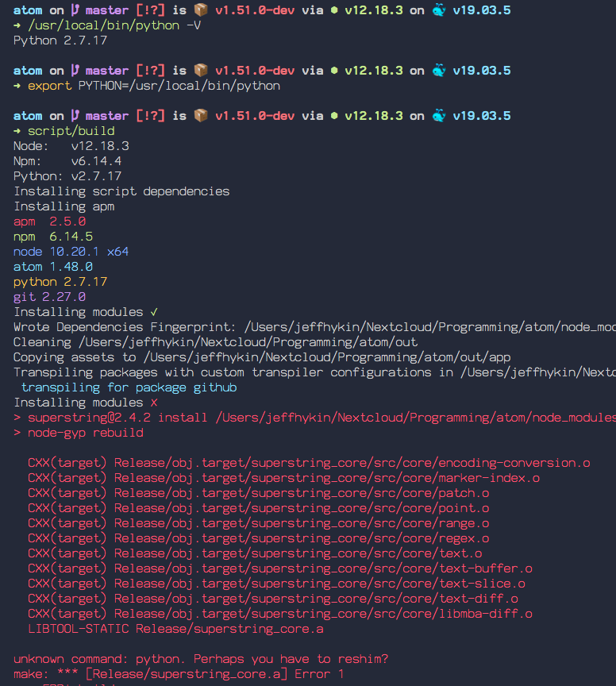Click the 'export PYTHON=/usr/local/bin/python' command

pyautogui.click(x=153, y=86)
